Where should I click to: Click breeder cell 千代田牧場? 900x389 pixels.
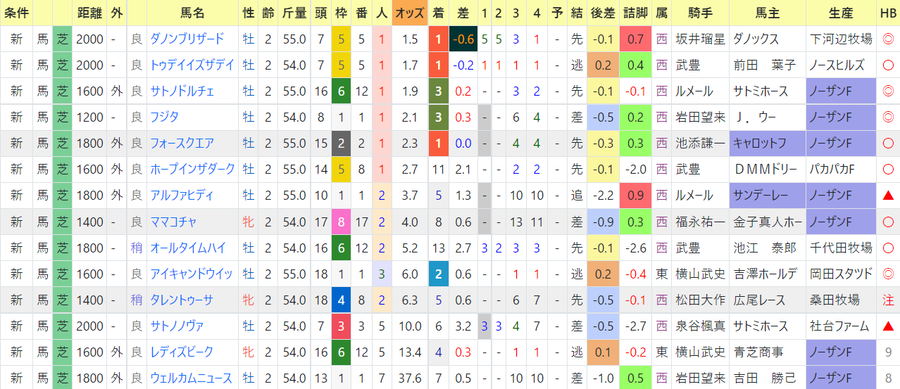(840, 248)
